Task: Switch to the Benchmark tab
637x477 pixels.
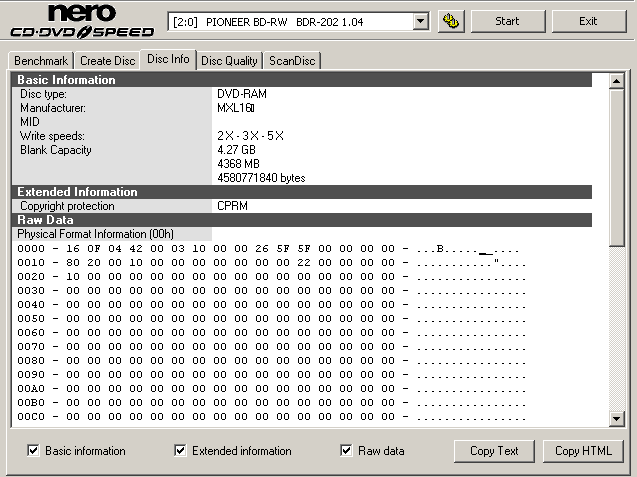Action: click(x=41, y=61)
